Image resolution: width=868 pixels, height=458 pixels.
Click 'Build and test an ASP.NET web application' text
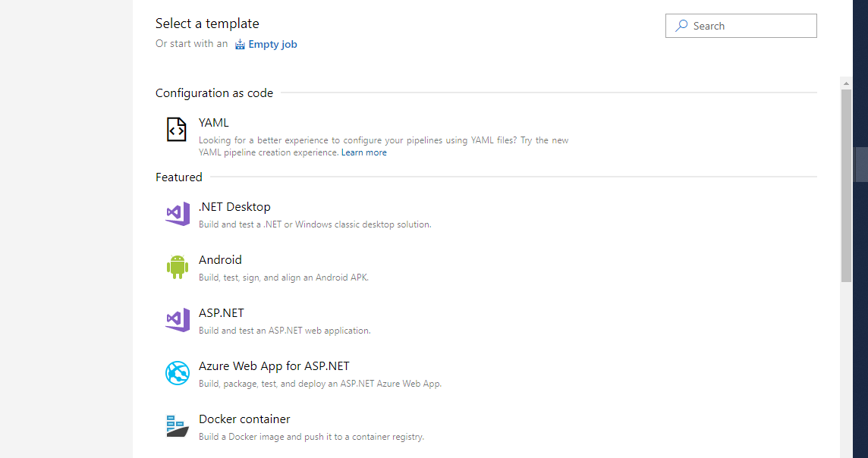click(x=285, y=331)
